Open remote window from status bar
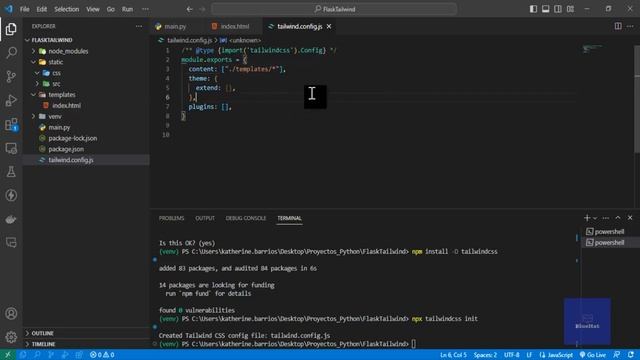This screenshot has height=360, width=640. (x=8, y=355)
